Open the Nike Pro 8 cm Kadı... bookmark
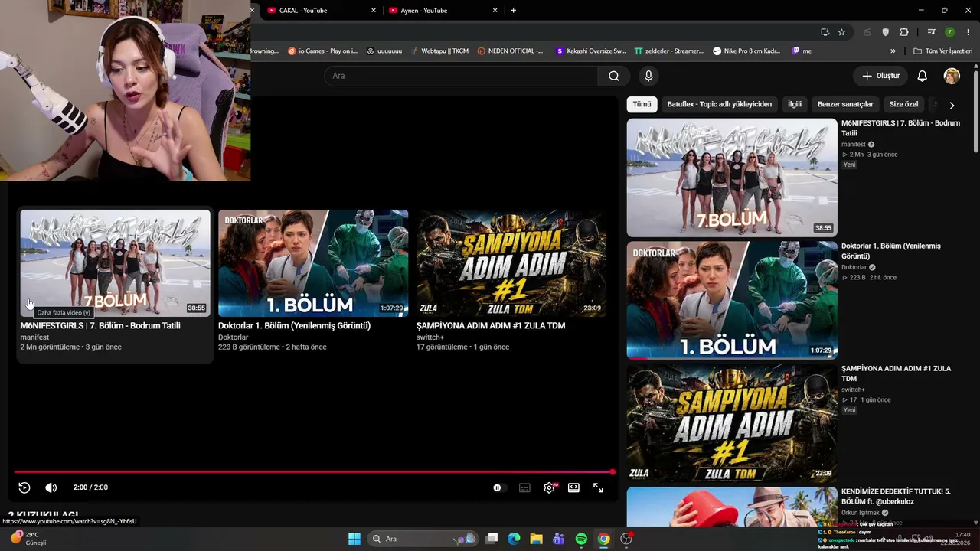The image size is (980, 551). pyautogui.click(x=746, y=51)
